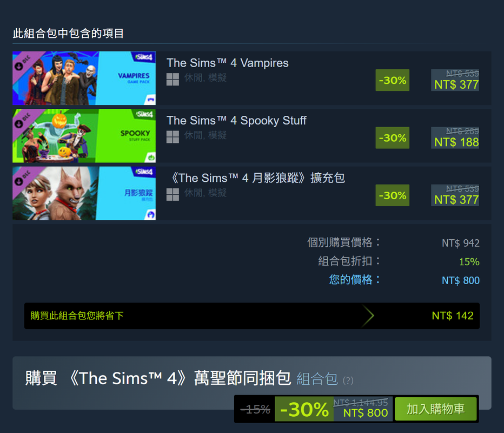The image size is (504, 433).
Task: Click the NT$ 188 price for Spooky Stuff
Action: (456, 142)
